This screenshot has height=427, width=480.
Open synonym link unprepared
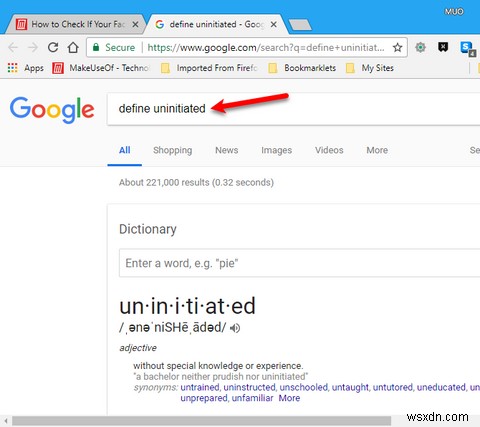204,398
